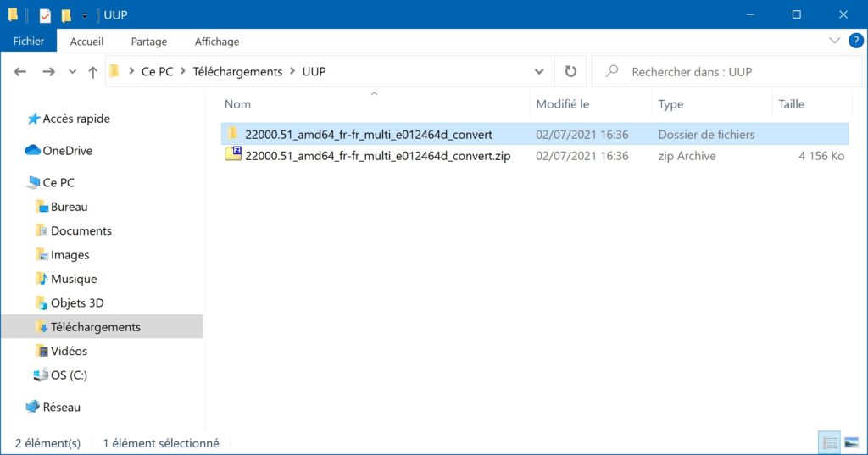868x455 pixels.
Task: Click the Musique note folder icon
Action: 42,279
